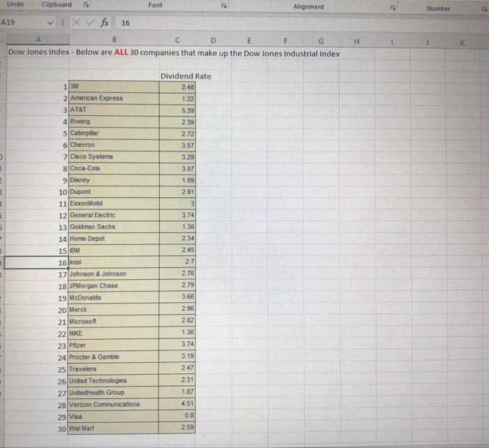Select the UnitedHealth Group cell
This screenshot has width=489, height=448.
(x=113, y=393)
